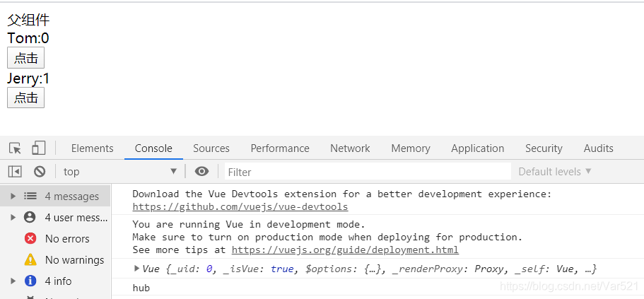
Task: Open the Sources tab
Action: point(211,148)
